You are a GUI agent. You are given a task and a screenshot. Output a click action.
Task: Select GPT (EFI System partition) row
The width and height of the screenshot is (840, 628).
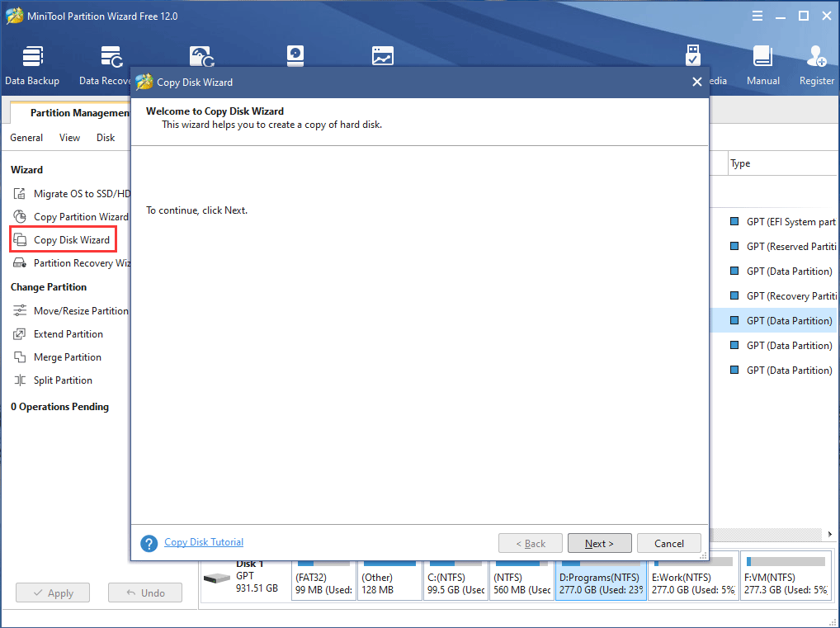pos(773,222)
